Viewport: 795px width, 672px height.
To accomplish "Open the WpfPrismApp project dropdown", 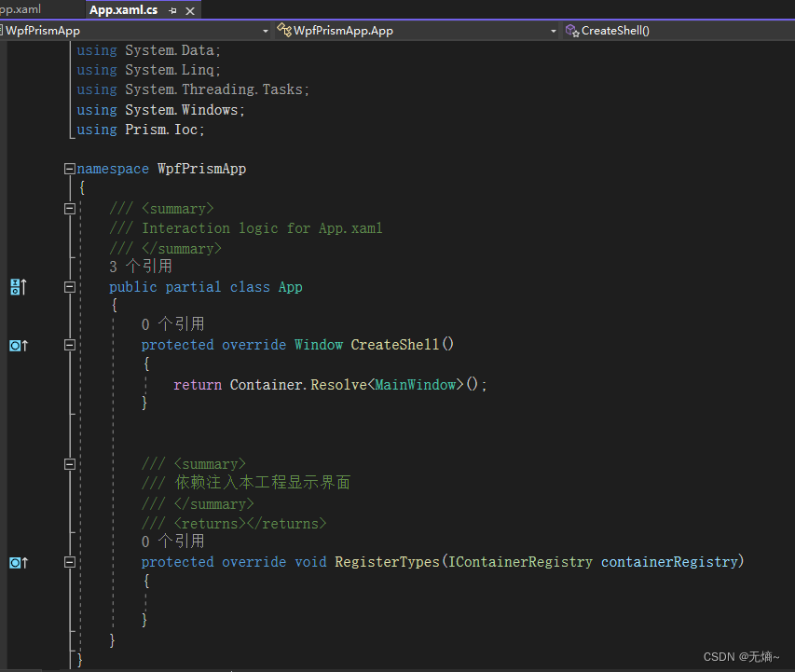I will click(x=265, y=30).
